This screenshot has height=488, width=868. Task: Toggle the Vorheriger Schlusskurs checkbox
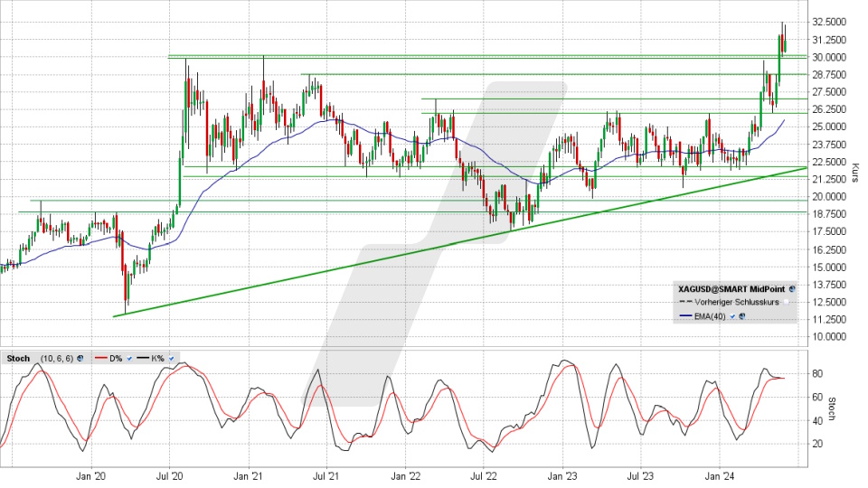click(x=786, y=302)
